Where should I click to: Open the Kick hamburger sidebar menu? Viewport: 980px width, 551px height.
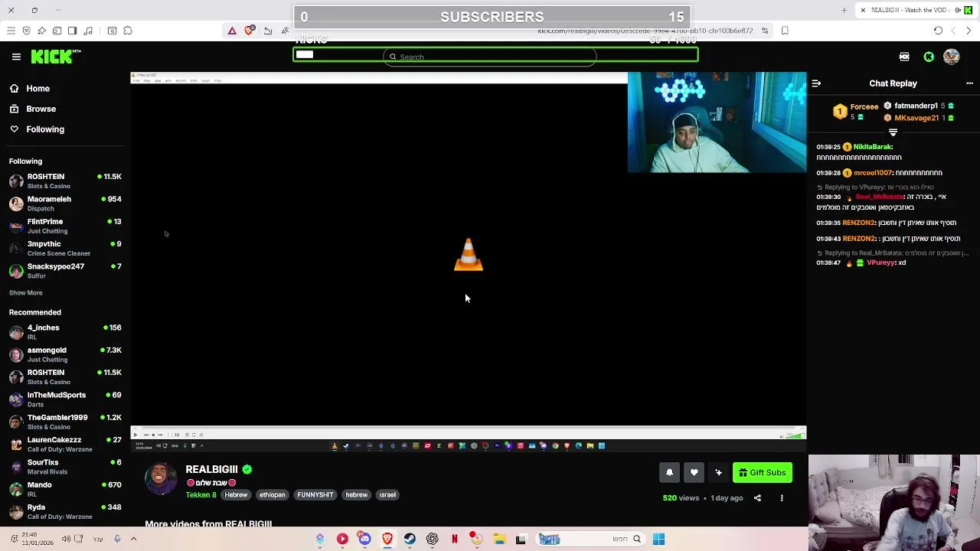(16, 57)
